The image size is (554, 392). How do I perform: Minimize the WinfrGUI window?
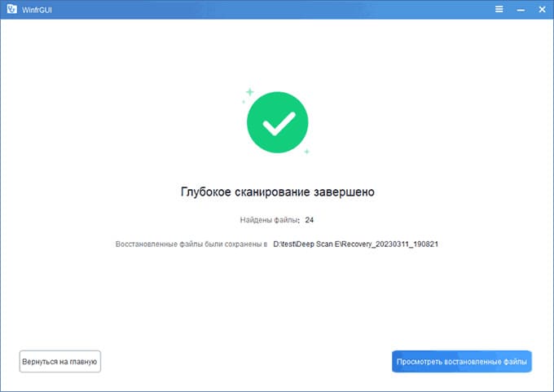pyautogui.click(x=521, y=11)
